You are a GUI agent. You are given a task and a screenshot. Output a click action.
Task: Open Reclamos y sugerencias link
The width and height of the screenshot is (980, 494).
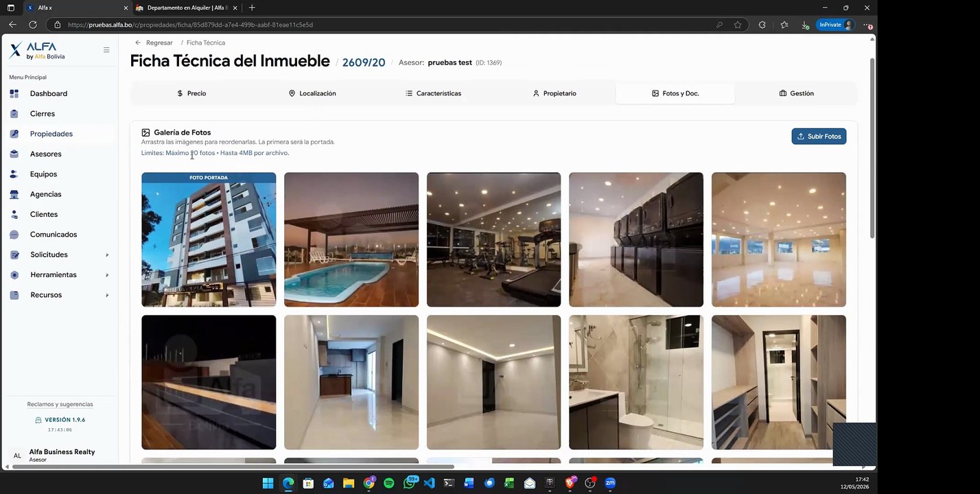(60, 404)
